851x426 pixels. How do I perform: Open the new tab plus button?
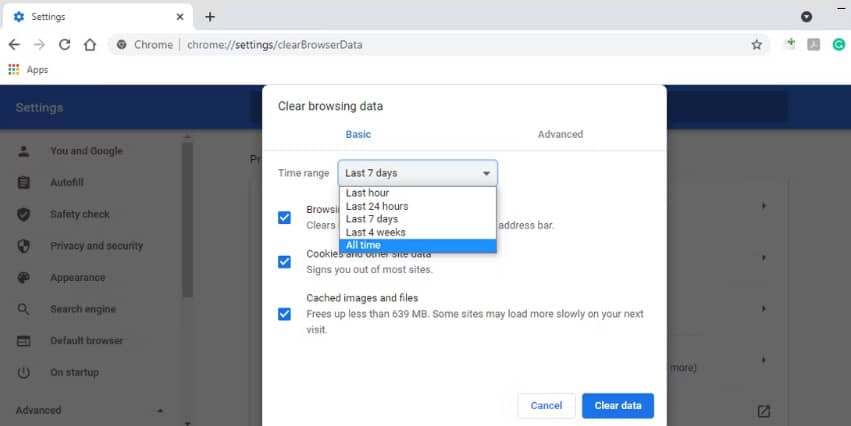210,17
